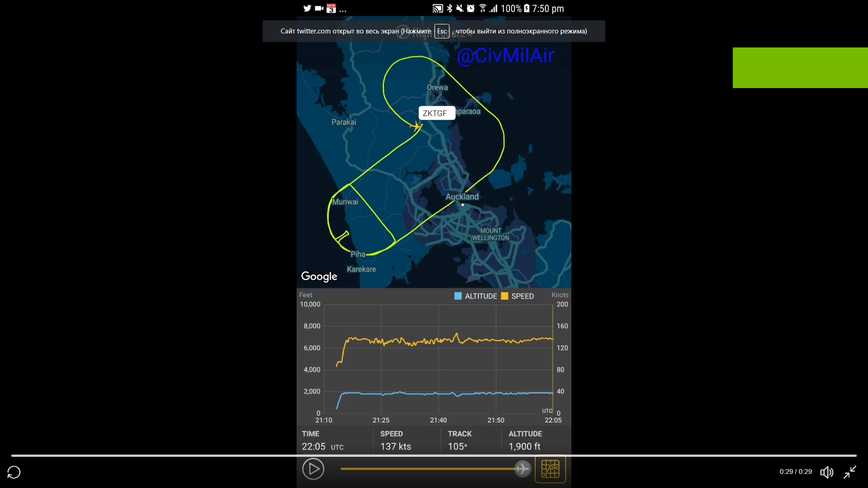The image size is (868, 488).
Task: Click the 1,900 ft altitude value
Action: 524,446
